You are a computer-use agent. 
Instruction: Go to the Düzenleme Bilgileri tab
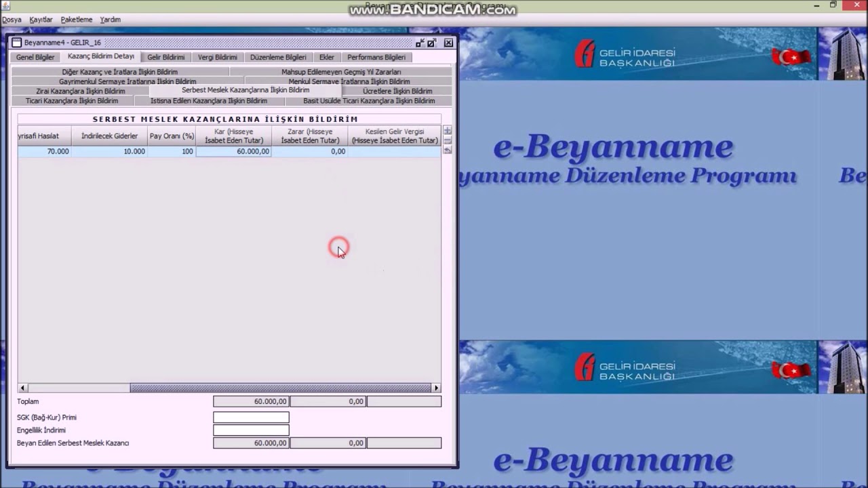278,58
